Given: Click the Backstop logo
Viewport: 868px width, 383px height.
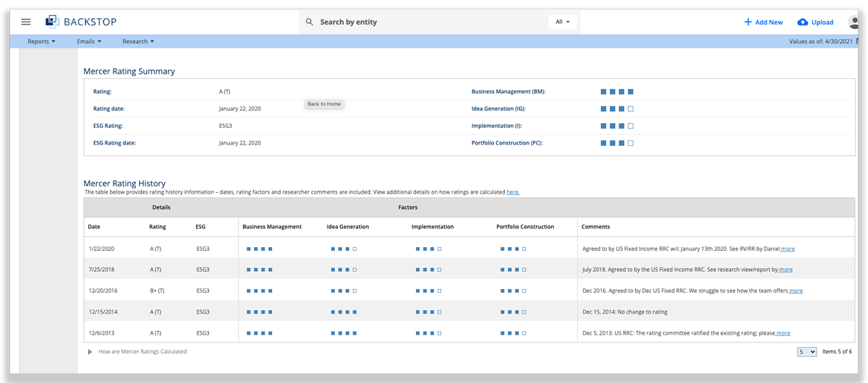Looking at the screenshot, I should (81, 22).
